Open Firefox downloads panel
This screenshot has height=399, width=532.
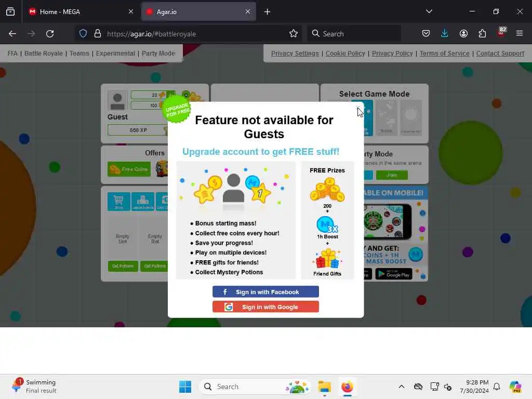pyautogui.click(x=445, y=34)
